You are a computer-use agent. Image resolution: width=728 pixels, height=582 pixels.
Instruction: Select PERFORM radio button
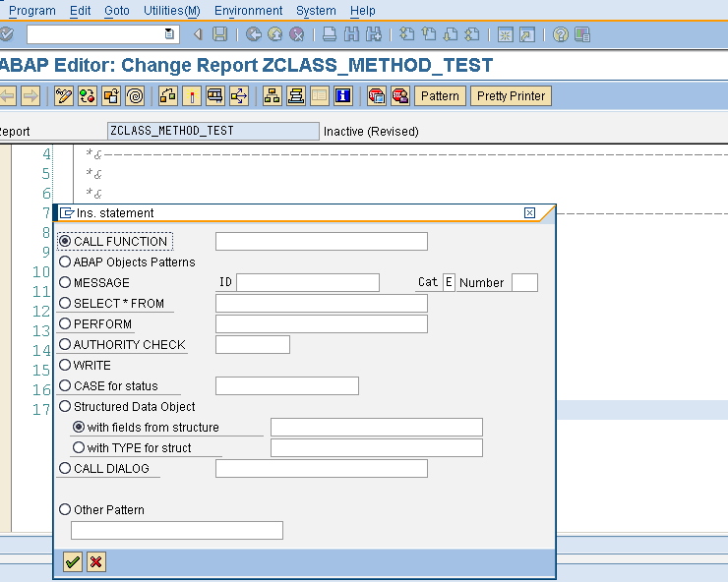[x=65, y=323]
